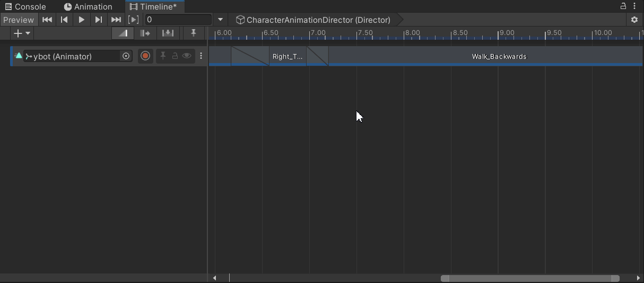The width and height of the screenshot is (644, 283).
Task: Open ybot track three-dot menu
Action: (201, 56)
